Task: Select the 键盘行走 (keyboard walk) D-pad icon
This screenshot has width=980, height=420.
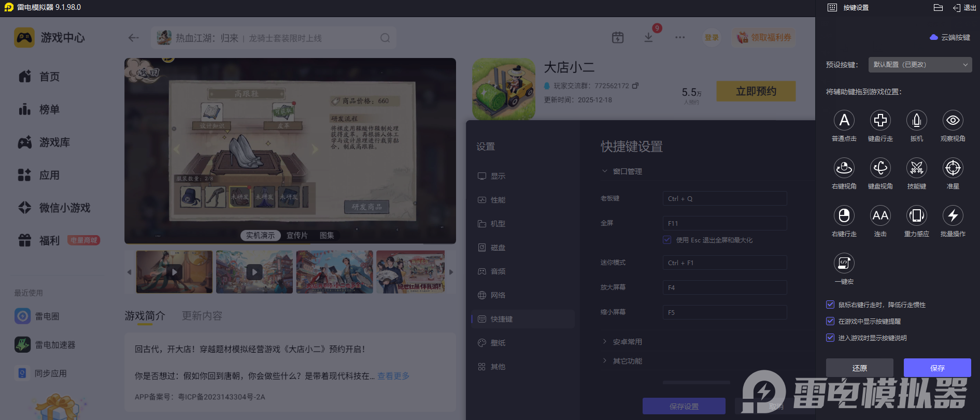Action: pyautogui.click(x=880, y=121)
